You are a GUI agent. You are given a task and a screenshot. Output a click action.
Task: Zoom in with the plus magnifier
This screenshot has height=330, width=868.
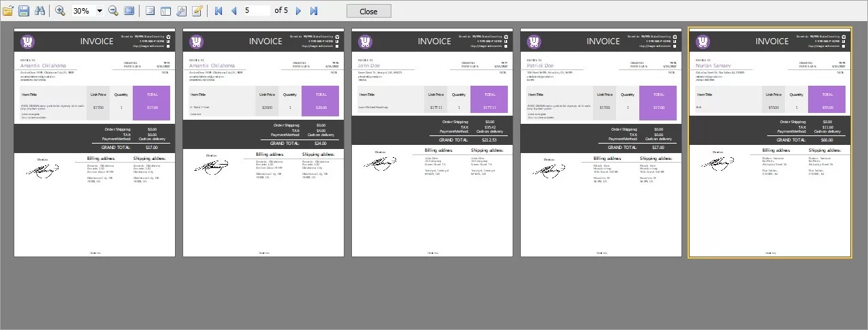tap(60, 11)
